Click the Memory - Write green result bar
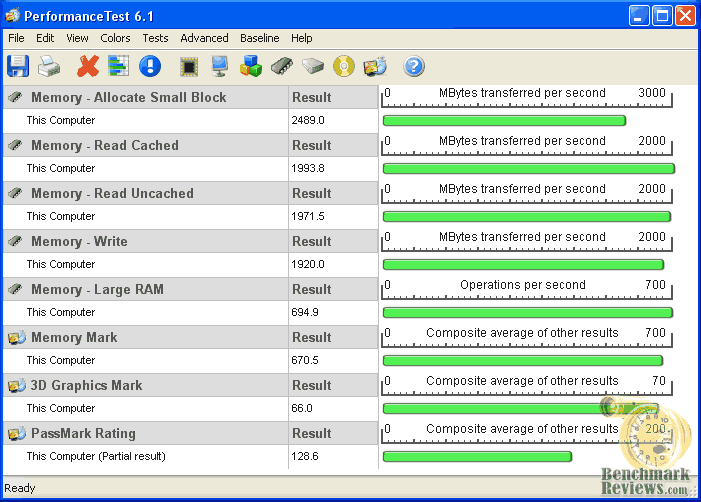701x502 pixels. point(524,265)
